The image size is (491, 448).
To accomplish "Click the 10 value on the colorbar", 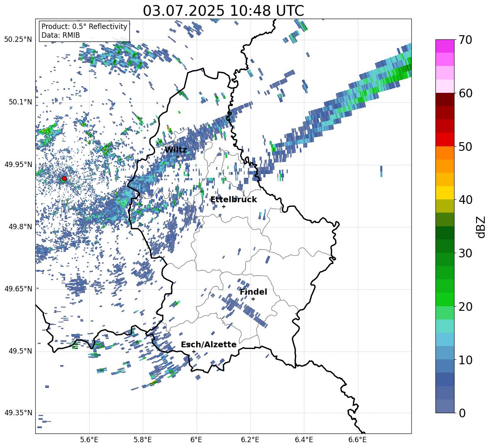I will click(x=465, y=360).
